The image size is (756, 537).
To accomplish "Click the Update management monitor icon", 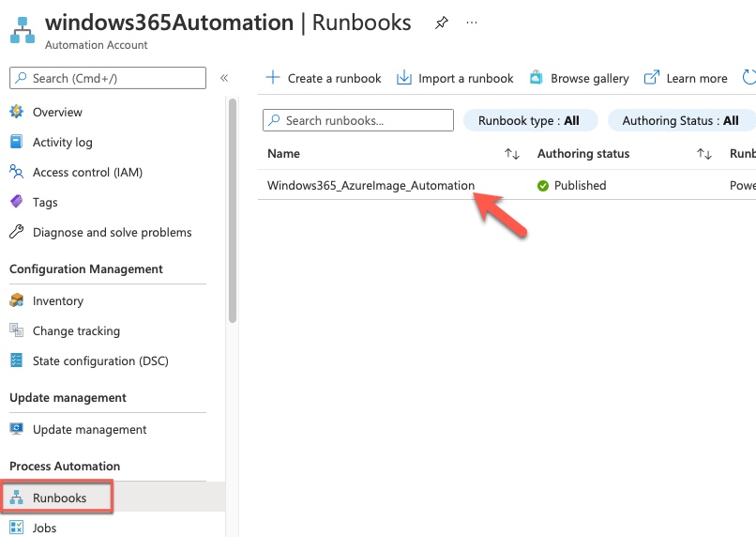I will point(16,429).
